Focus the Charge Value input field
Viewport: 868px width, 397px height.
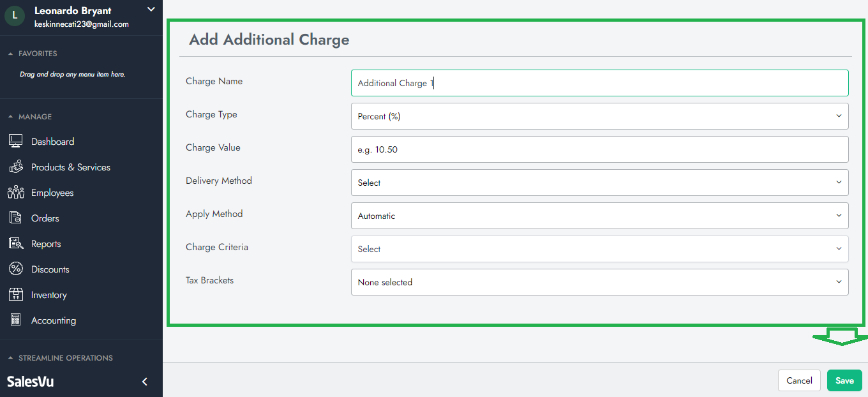[x=599, y=149]
